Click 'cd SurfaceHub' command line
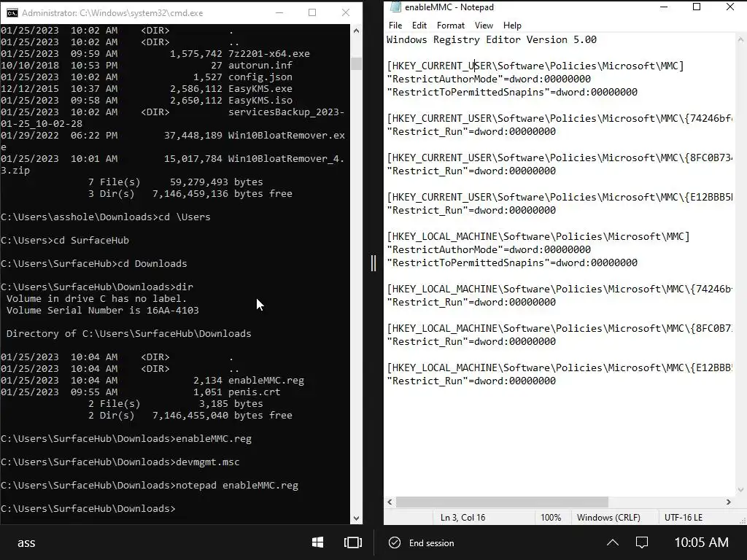The width and height of the screenshot is (747, 560). [65, 241]
